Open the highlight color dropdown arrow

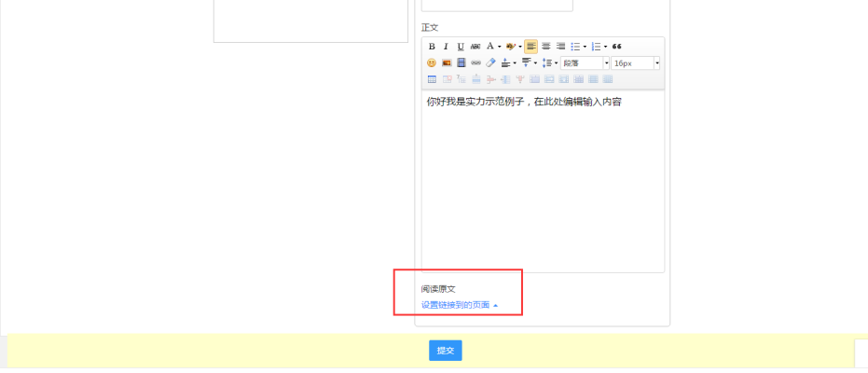tap(520, 47)
